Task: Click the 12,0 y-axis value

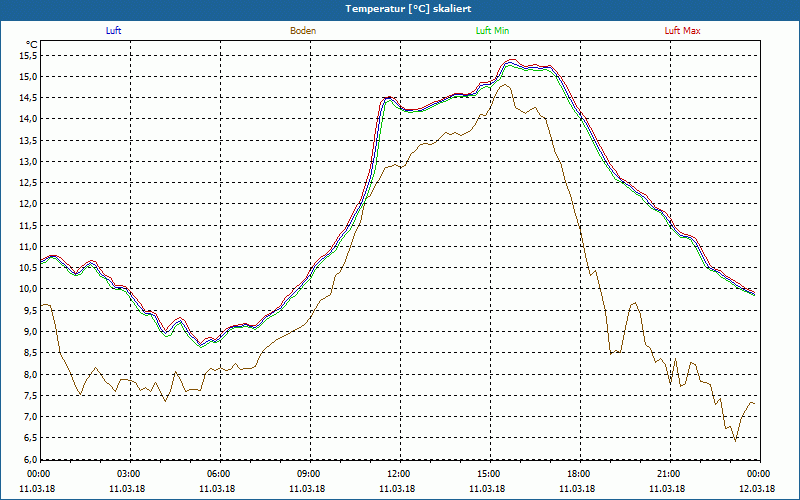Action: pyautogui.click(x=27, y=204)
